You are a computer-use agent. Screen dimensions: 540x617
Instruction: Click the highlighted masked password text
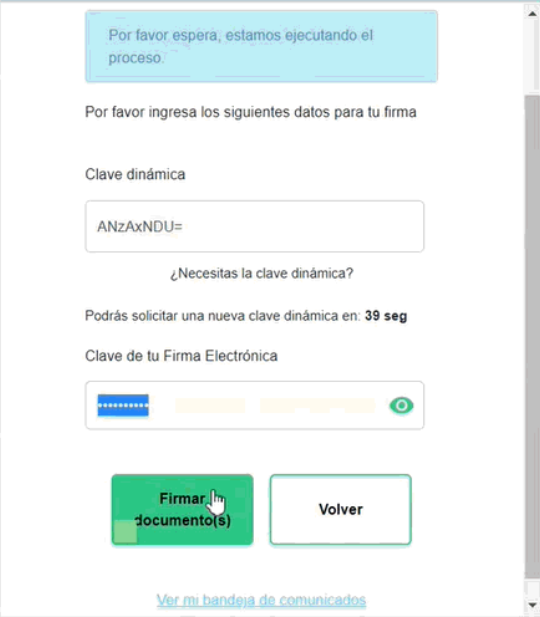coord(123,405)
